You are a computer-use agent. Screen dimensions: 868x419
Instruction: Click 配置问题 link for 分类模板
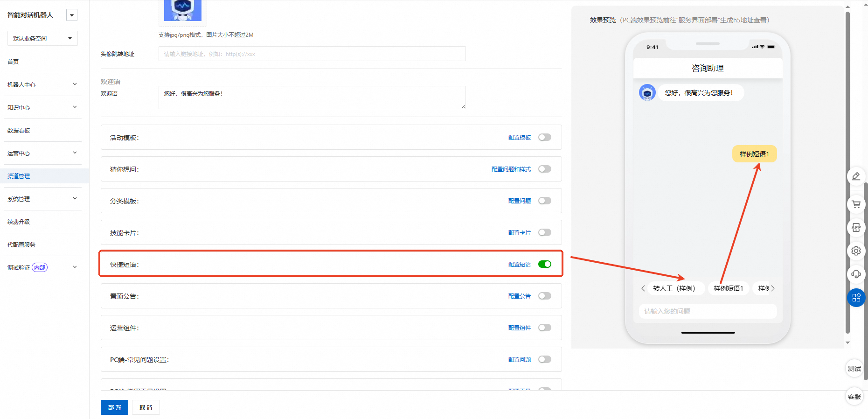click(x=520, y=201)
